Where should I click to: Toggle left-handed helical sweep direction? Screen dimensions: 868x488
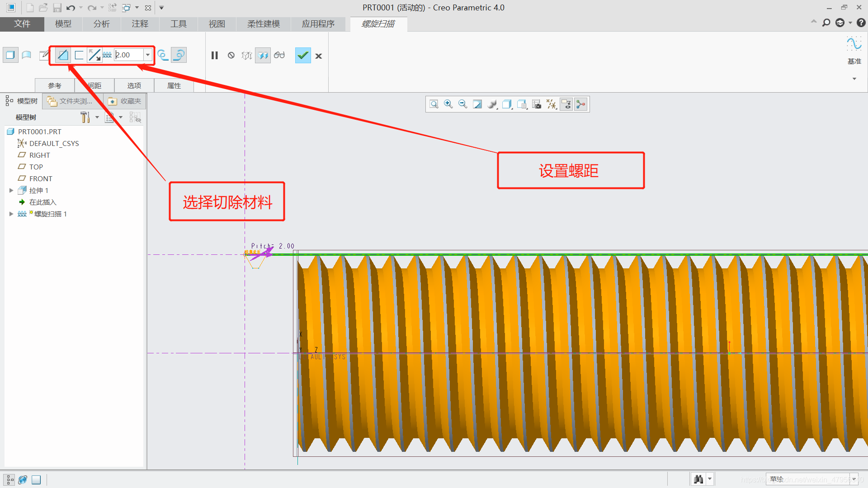pyautogui.click(x=163, y=55)
